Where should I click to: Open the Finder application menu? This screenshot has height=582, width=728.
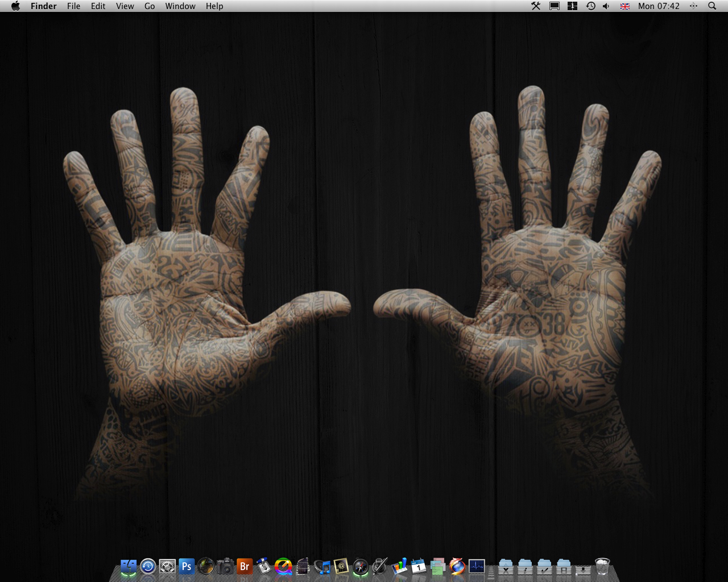tap(44, 6)
